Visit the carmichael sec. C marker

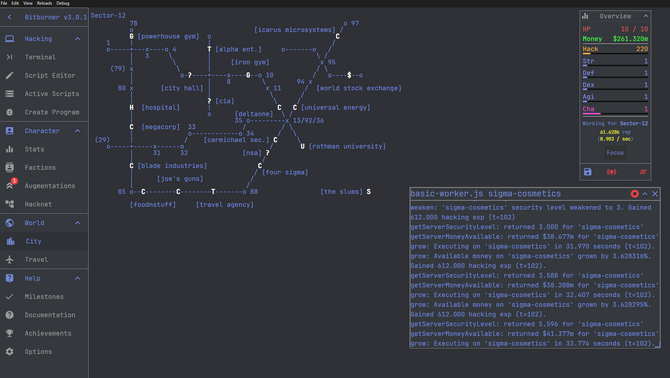(275, 140)
